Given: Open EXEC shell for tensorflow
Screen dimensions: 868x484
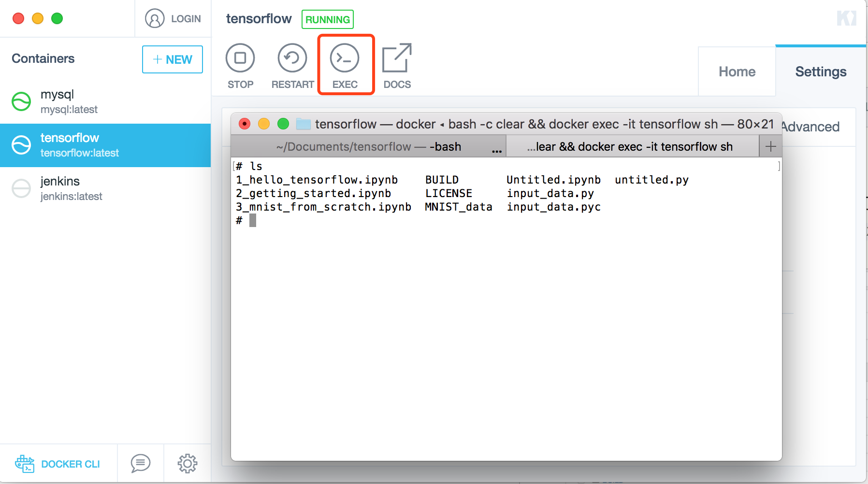Looking at the screenshot, I should click(345, 66).
